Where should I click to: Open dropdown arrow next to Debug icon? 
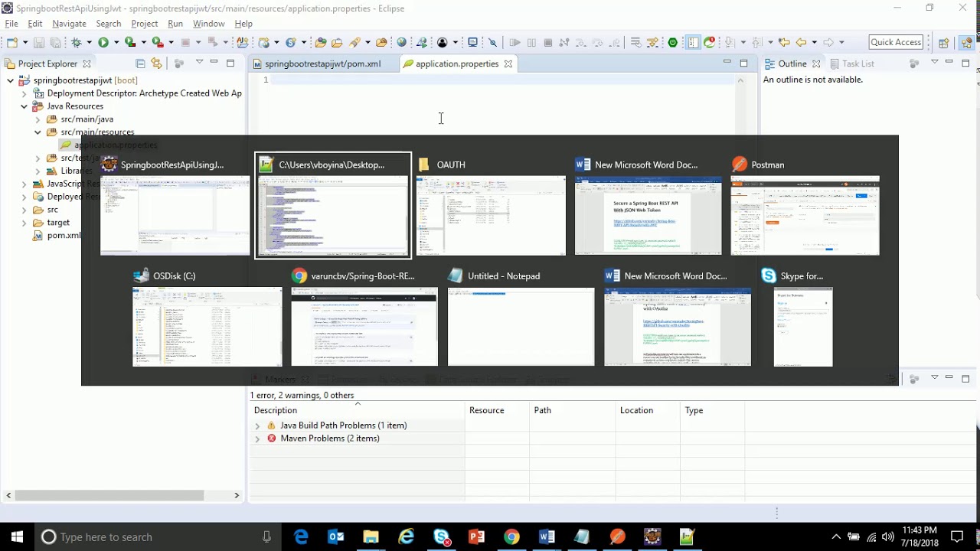point(89,42)
